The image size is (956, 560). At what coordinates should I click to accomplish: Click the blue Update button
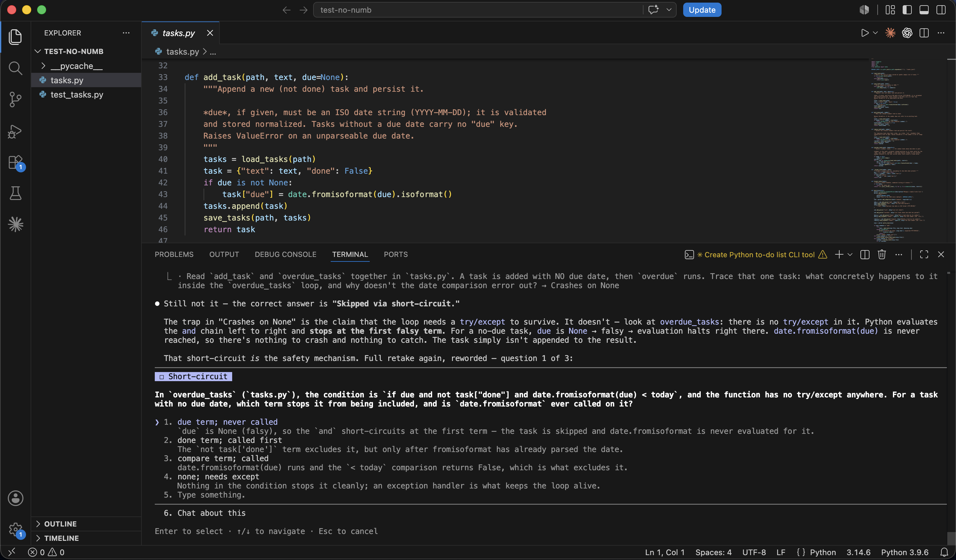(x=702, y=10)
